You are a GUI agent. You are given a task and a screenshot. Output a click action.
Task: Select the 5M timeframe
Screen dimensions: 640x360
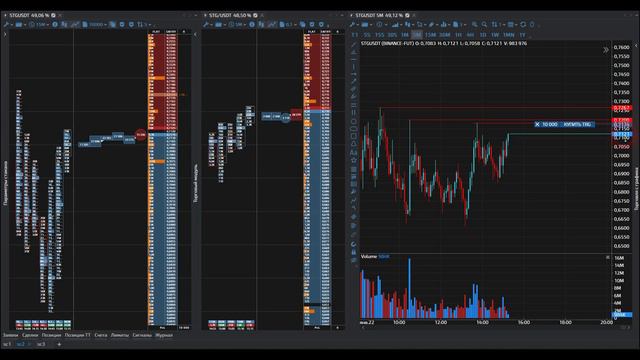(x=417, y=35)
